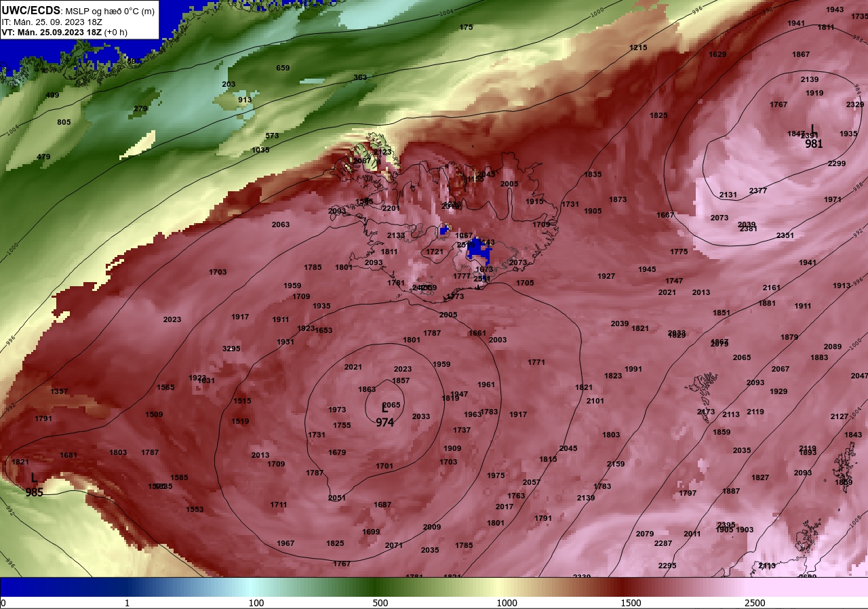Click the height value 1035
868x609 pixels.
point(260,150)
